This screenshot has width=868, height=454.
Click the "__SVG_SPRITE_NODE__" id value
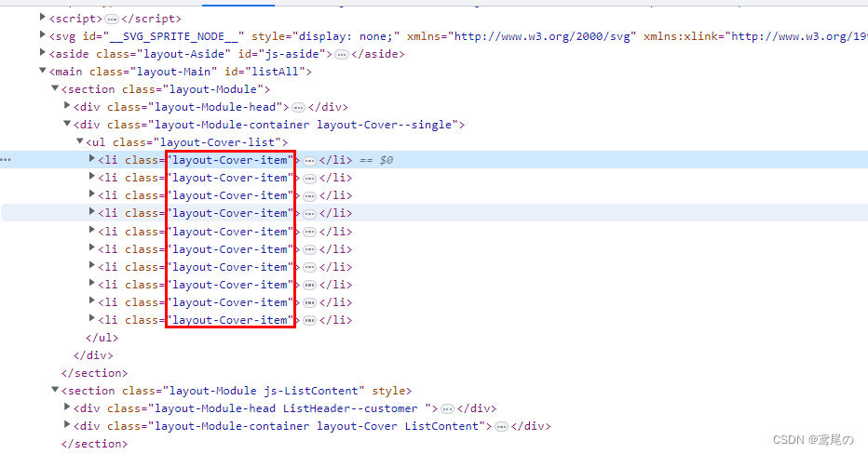point(172,36)
